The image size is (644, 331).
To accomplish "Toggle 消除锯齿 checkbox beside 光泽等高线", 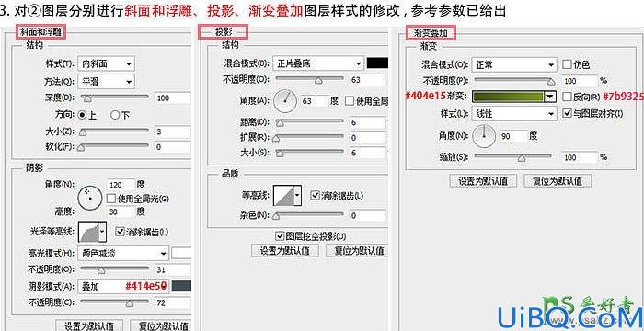I will pos(120,232).
